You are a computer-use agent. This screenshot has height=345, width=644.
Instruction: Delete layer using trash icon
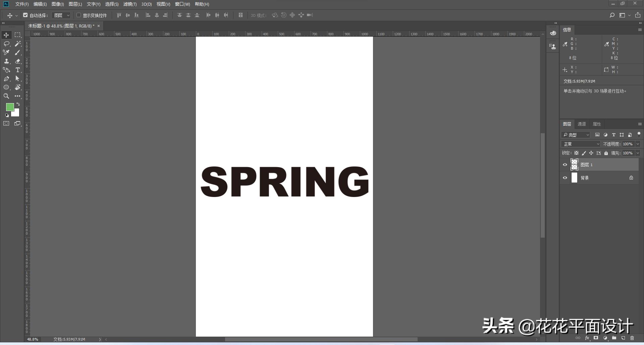(632, 338)
